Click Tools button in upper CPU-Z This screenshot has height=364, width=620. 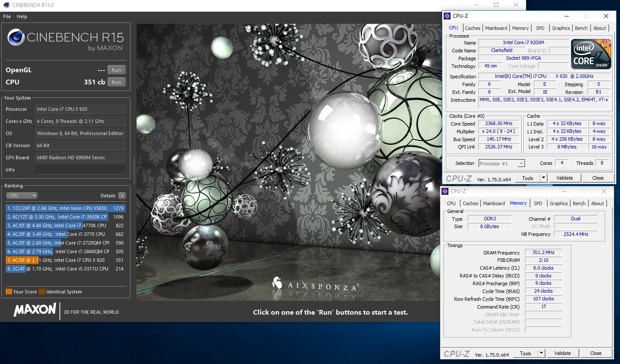coord(528,178)
